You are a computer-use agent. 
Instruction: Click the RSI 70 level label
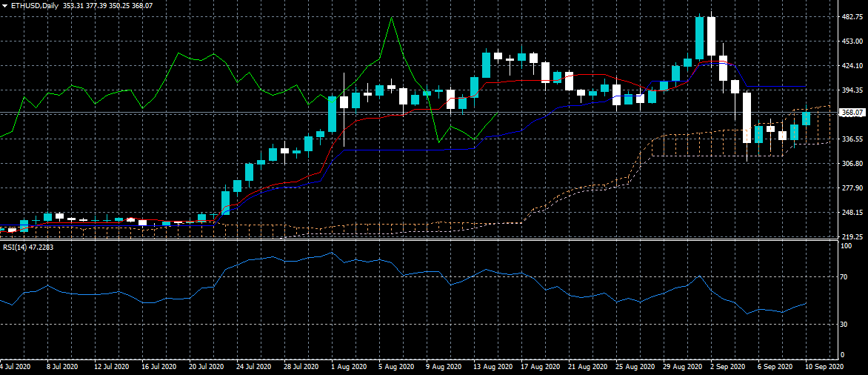click(844, 277)
